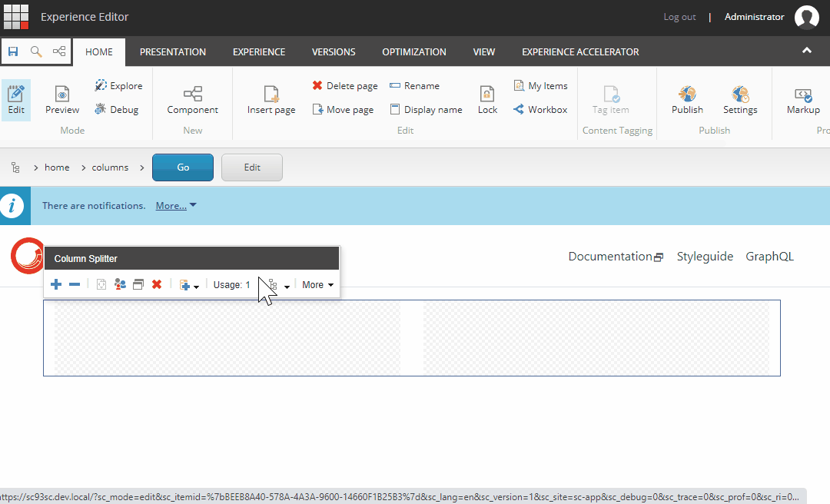Click the overlapping windows icon in Column Splitter toolbar

tap(138, 285)
